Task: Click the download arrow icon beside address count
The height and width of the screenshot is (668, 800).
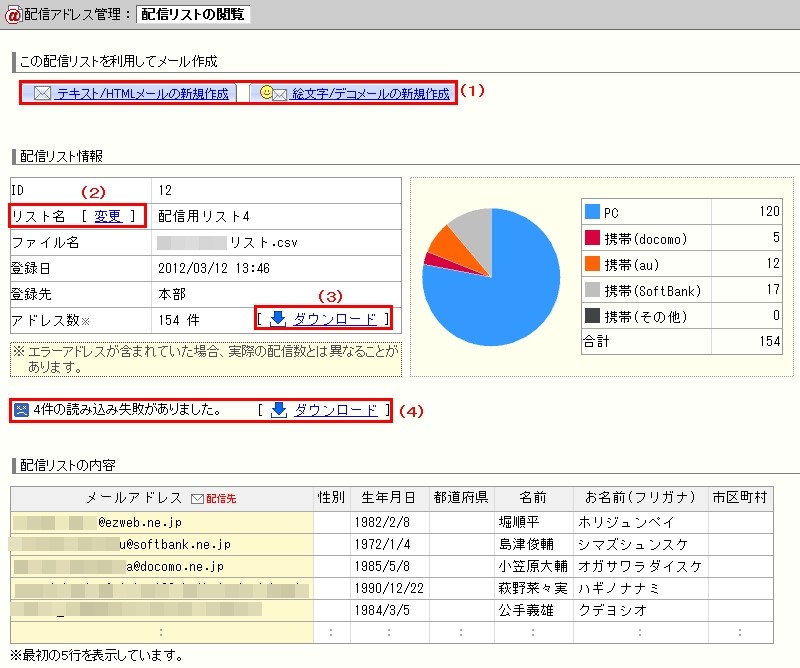Action: (x=278, y=318)
